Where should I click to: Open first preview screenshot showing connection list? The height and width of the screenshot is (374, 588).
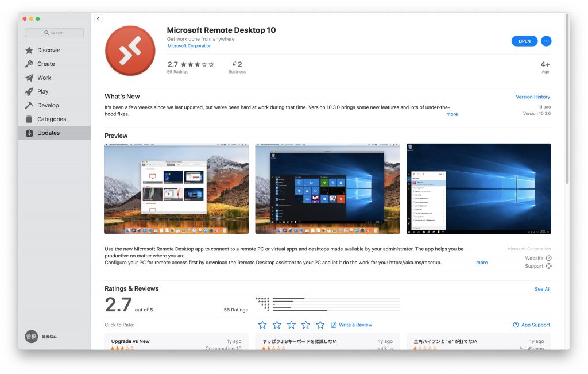(176, 188)
